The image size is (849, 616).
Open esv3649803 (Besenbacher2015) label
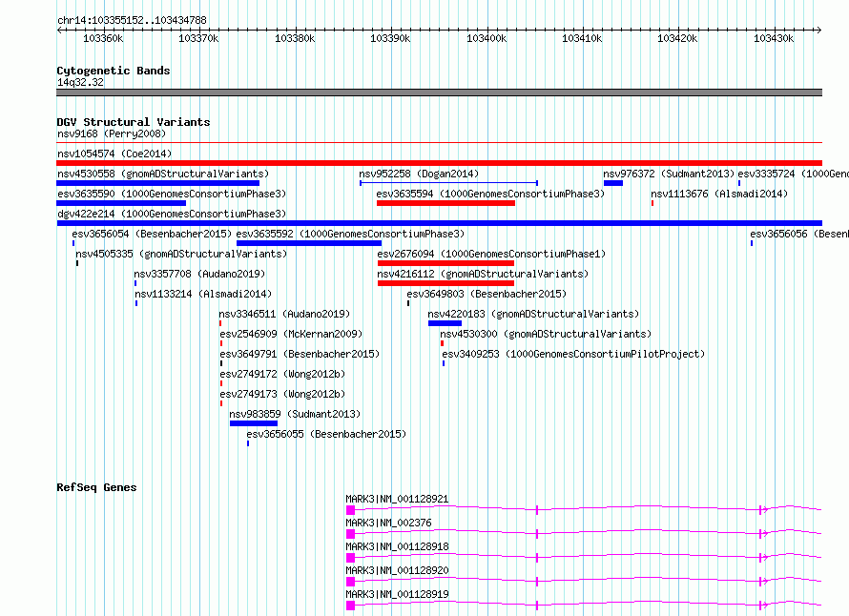coord(487,294)
